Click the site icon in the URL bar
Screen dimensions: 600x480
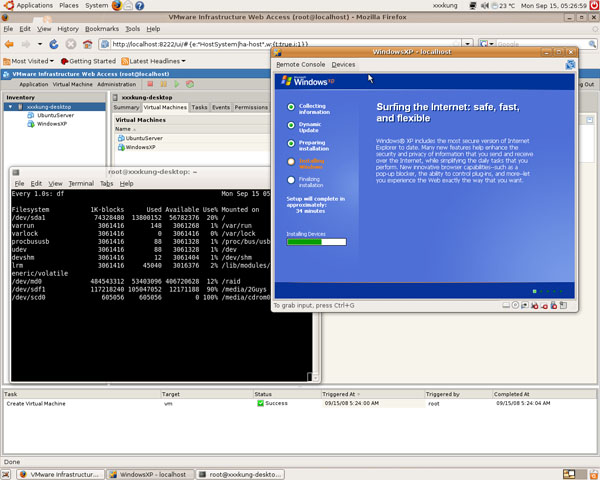[104, 44]
